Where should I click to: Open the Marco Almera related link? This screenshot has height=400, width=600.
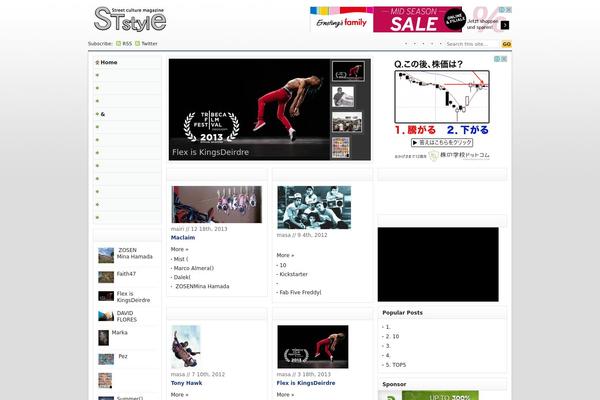194,268
